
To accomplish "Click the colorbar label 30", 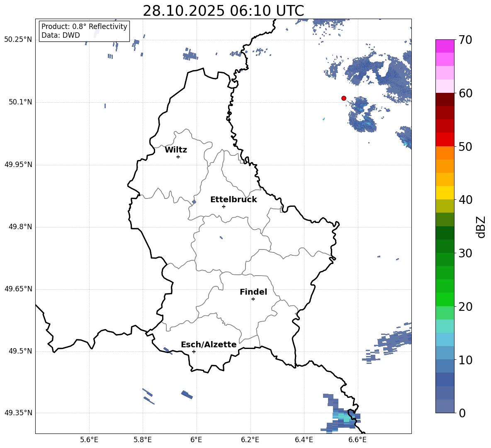I will pos(466,253).
